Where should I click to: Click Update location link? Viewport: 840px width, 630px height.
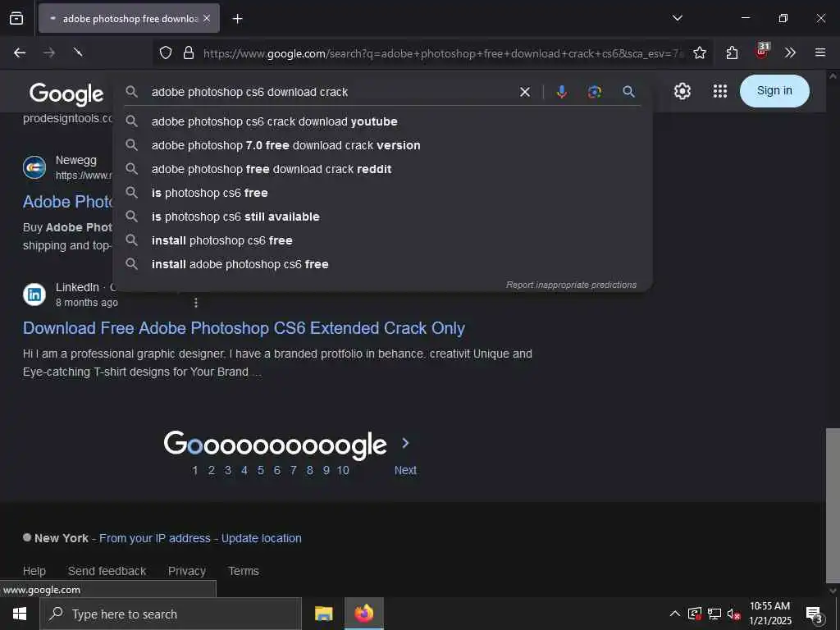click(262, 538)
